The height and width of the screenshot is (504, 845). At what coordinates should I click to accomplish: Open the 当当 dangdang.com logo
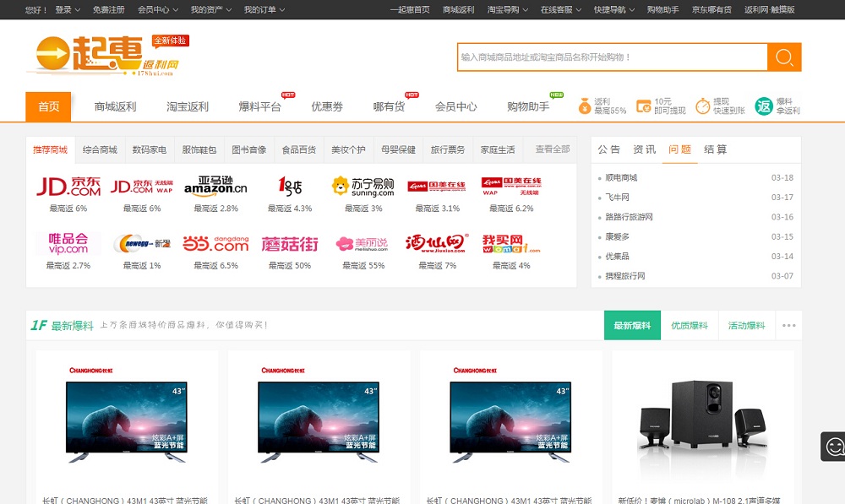coord(215,243)
